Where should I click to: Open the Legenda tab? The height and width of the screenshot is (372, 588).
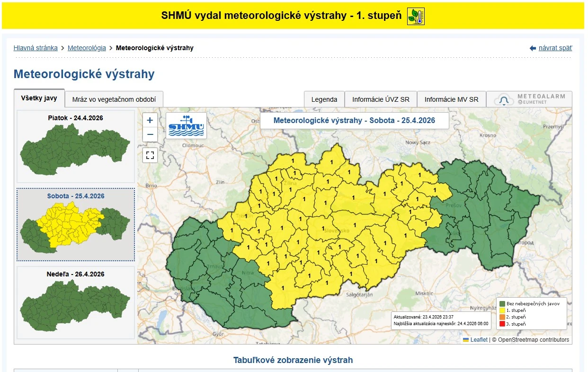(x=324, y=99)
